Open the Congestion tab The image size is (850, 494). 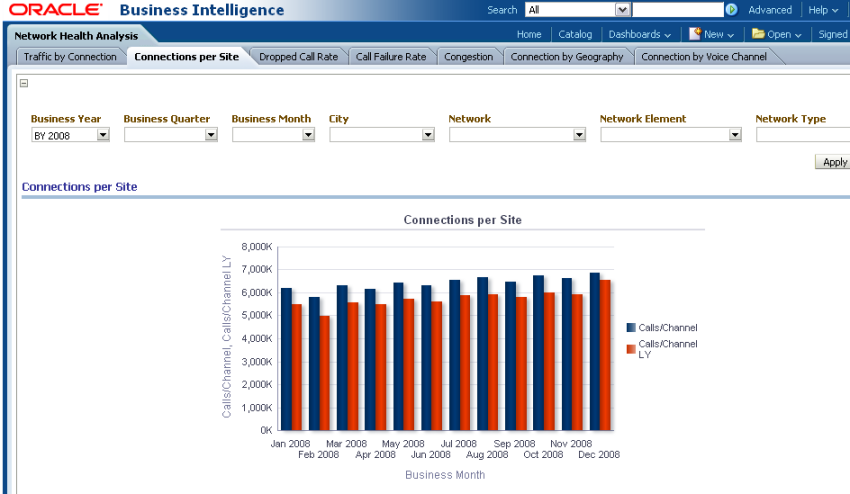pos(468,56)
